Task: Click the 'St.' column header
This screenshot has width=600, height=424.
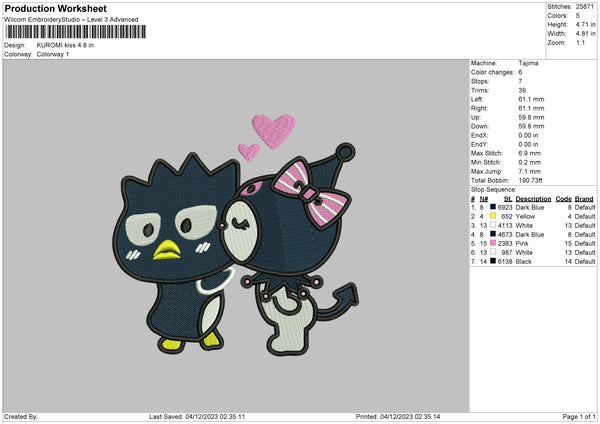Action: [x=508, y=199]
